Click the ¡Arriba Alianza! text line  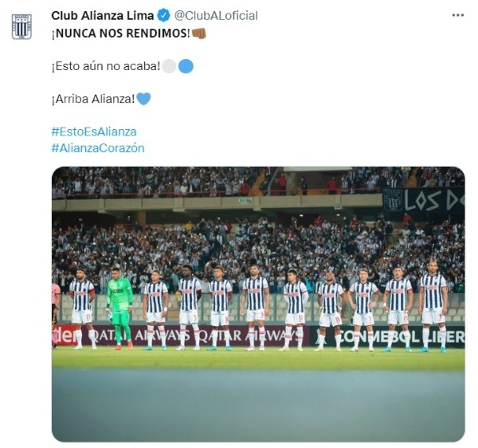coord(93,99)
